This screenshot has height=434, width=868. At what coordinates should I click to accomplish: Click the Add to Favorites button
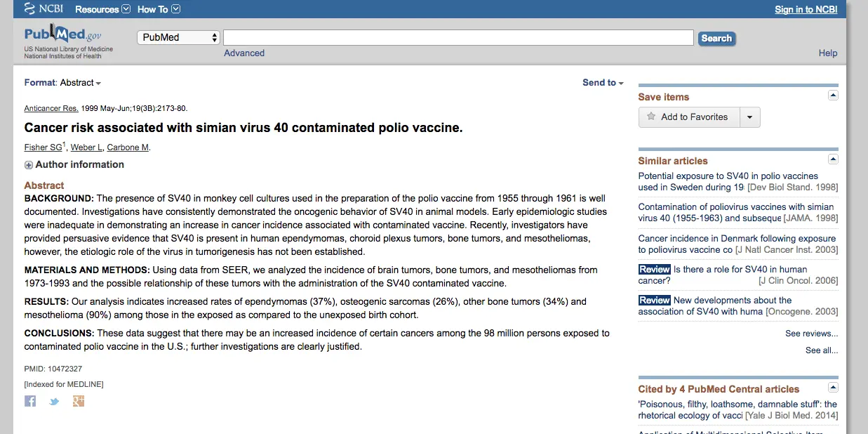pyautogui.click(x=688, y=117)
